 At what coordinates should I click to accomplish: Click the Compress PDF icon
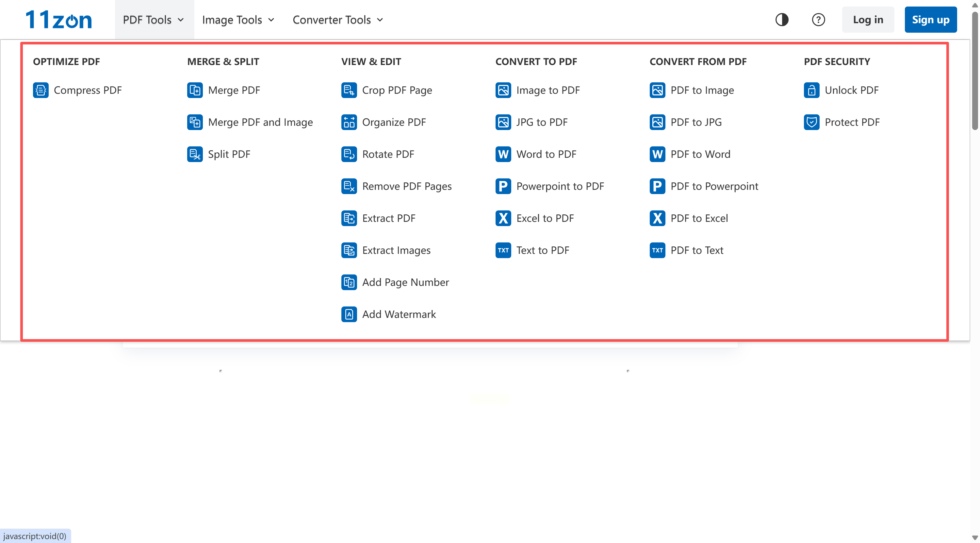click(x=40, y=90)
